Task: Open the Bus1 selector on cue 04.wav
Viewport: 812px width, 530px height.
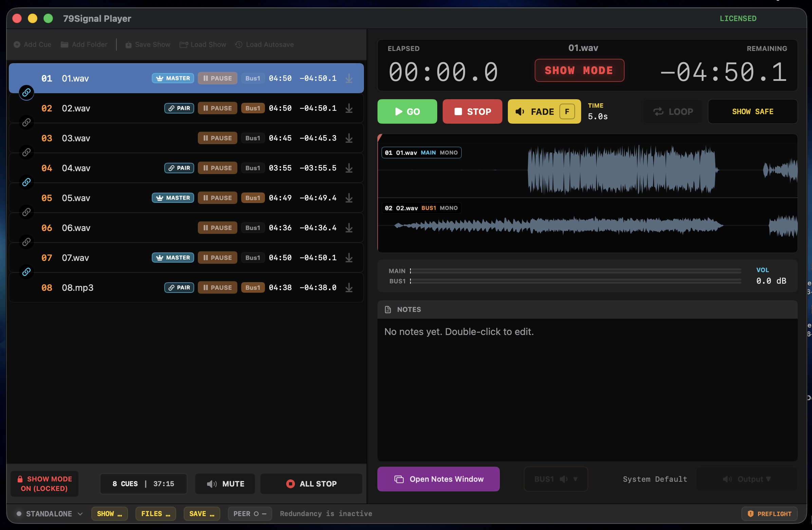Action: click(253, 168)
